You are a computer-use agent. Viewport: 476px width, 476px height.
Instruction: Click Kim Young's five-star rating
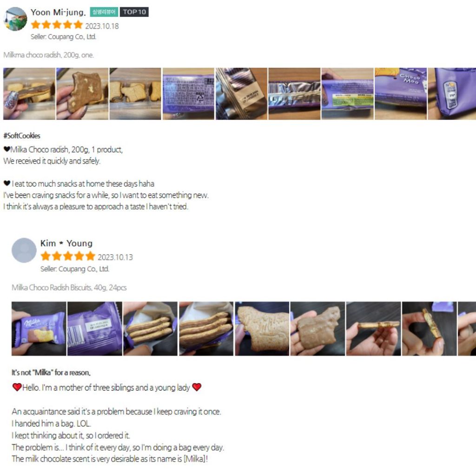point(68,256)
